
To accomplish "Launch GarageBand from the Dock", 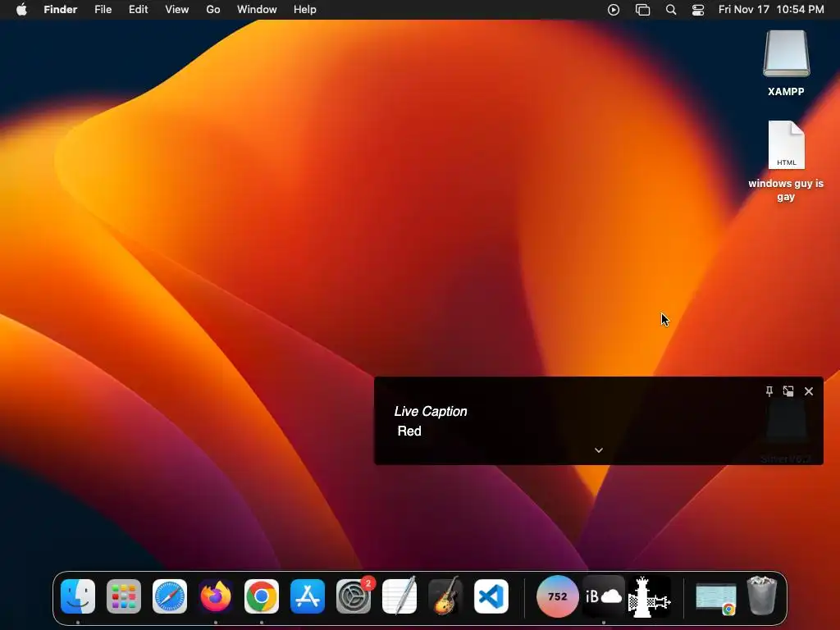I will point(445,596).
